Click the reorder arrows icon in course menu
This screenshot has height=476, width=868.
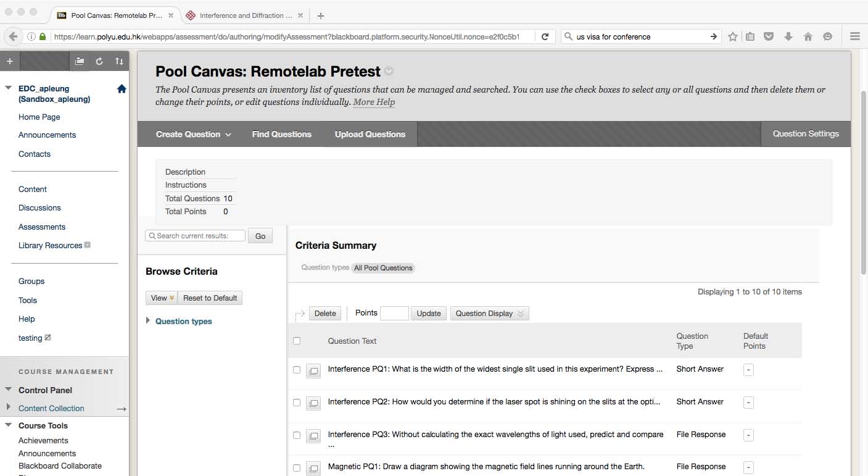click(119, 61)
